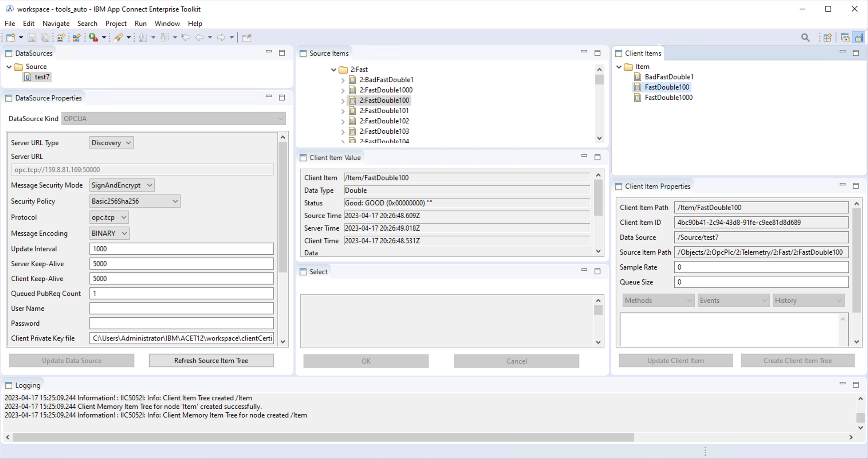
Task: Maximize the Source Items panel
Action: pos(597,53)
